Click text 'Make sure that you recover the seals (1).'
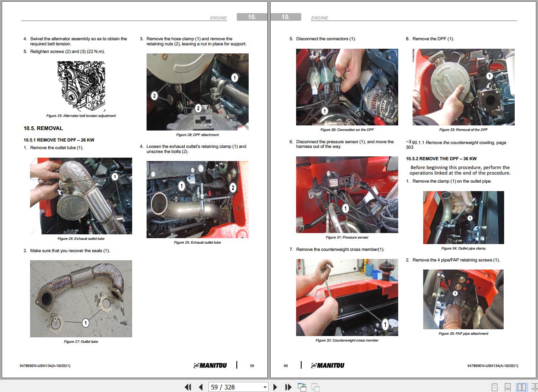 (x=70, y=251)
